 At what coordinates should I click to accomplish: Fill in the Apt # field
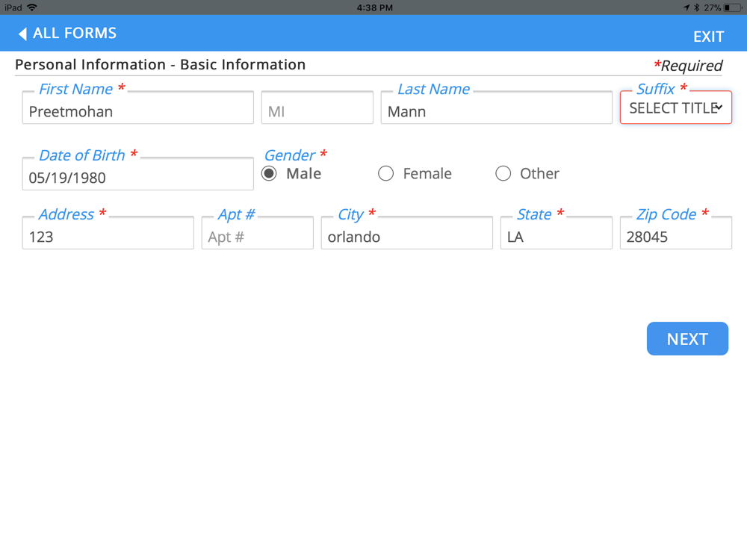[257, 233]
